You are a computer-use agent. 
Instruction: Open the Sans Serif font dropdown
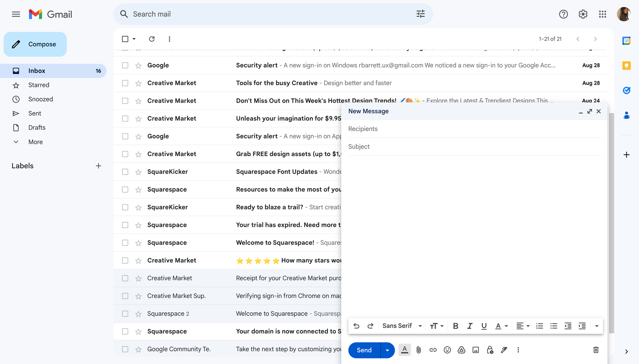pos(402,326)
